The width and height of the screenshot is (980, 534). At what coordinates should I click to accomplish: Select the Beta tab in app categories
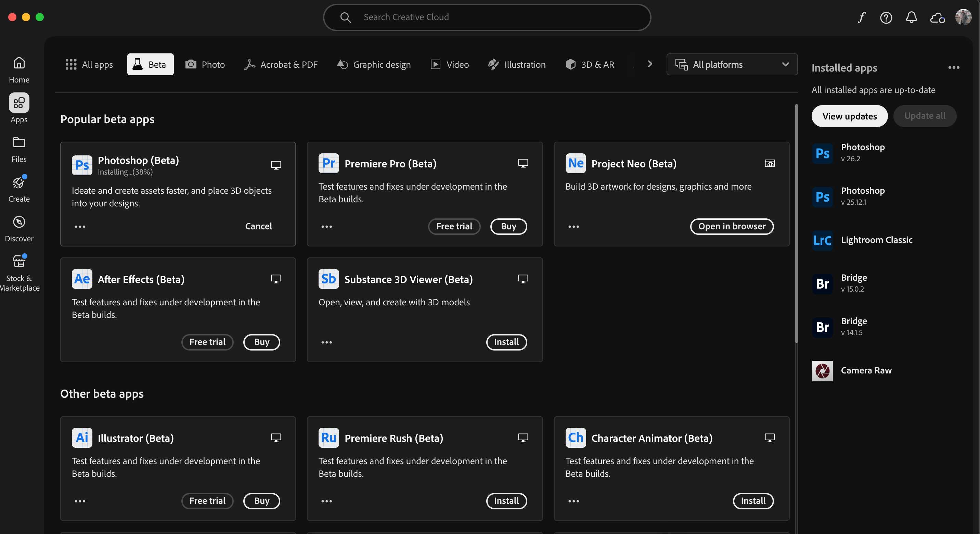click(x=150, y=64)
